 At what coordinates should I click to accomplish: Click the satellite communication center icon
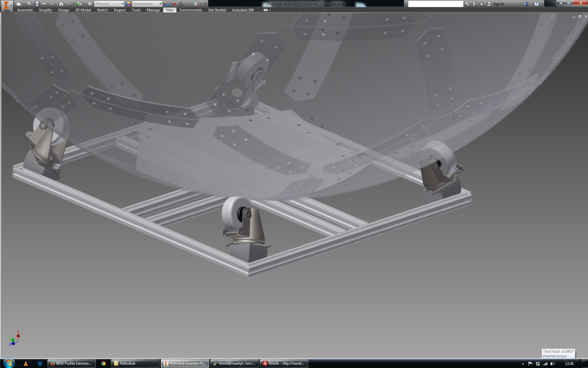point(474,4)
